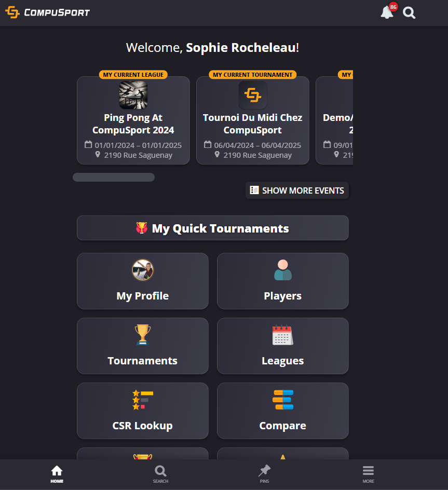Click the horizontal events scrollbar
448x490 pixels.
coord(114,177)
